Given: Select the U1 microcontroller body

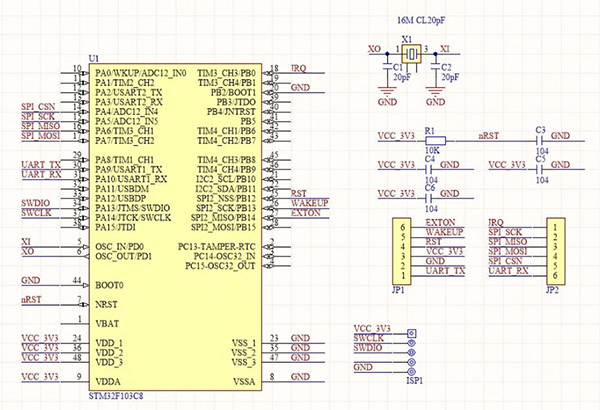Looking at the screenshot, I should (175, 230).
